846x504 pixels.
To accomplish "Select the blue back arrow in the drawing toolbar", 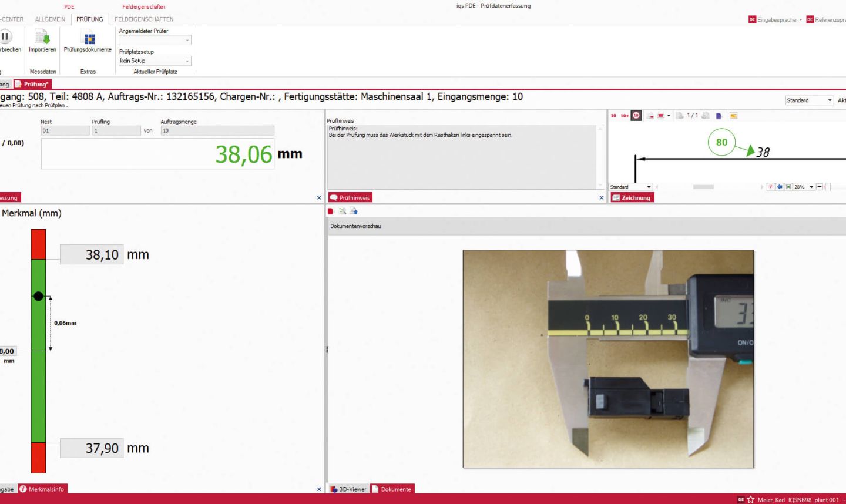I will 779,187.
